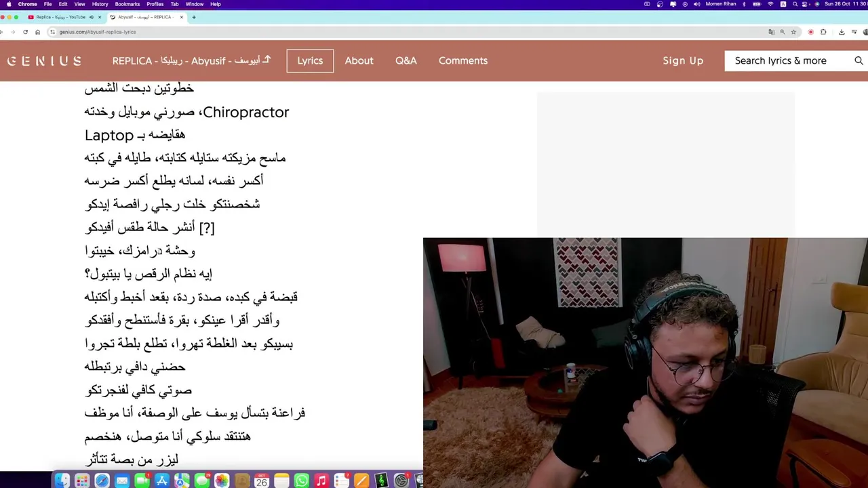Screen dimensions: 868x488
Task: Open WhatsApp from the dock
Action: pos(302,481)
